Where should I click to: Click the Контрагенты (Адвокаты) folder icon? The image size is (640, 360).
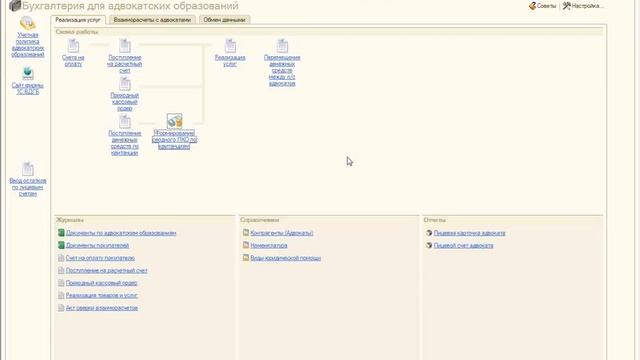coord(246,233)
